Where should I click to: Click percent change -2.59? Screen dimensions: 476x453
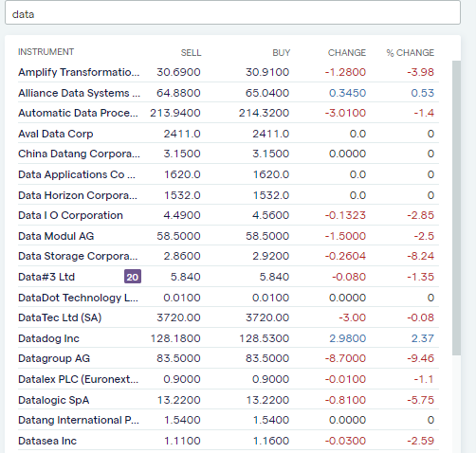pyautogui.click(x=421, y=441)
